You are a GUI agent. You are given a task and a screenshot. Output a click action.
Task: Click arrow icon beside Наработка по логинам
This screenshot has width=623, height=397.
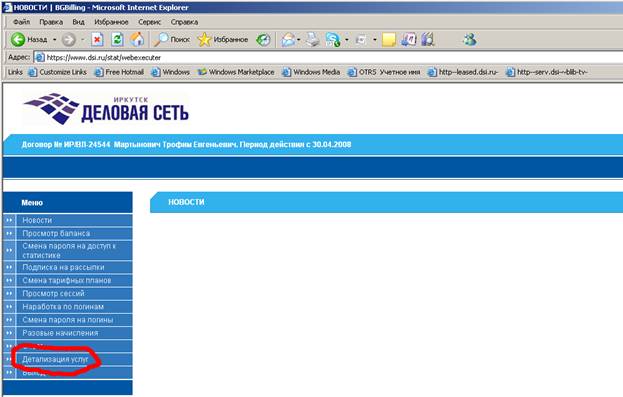pyautogui.click(x=9, y=306)
